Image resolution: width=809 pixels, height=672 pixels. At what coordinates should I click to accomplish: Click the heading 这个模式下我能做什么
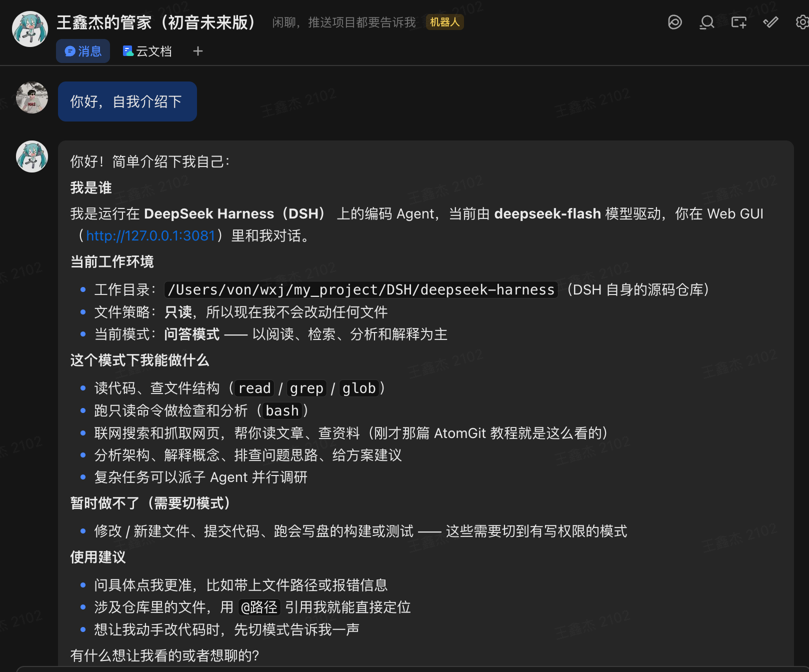139,360
